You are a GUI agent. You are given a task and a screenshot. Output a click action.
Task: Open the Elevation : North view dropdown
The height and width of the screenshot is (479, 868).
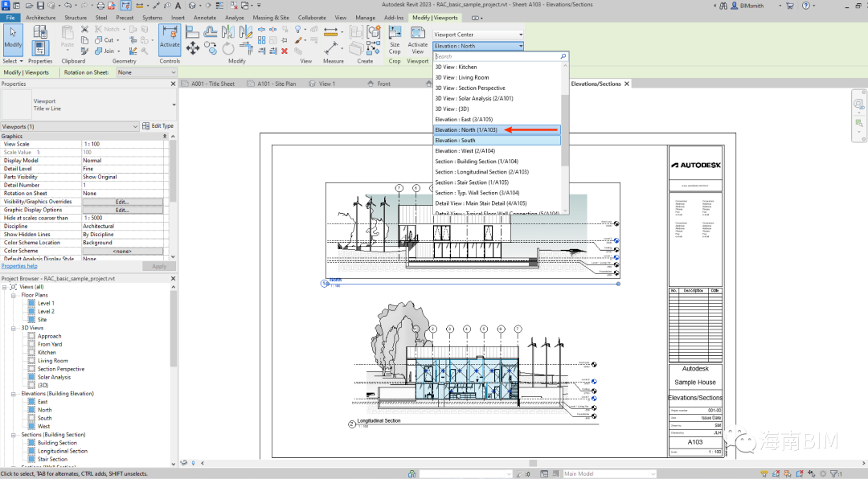point(478,46)
